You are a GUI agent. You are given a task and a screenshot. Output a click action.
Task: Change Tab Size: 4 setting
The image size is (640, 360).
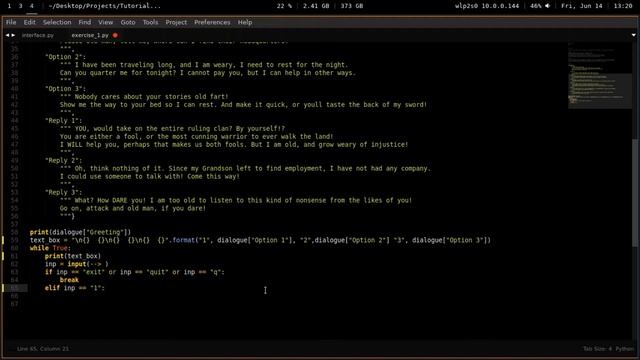tap(597, 349)
